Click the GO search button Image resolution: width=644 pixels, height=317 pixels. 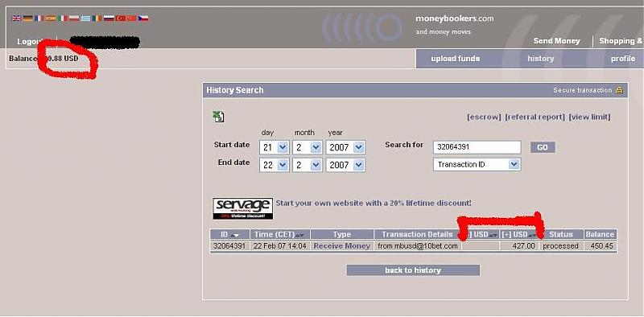tap(543, 147)
